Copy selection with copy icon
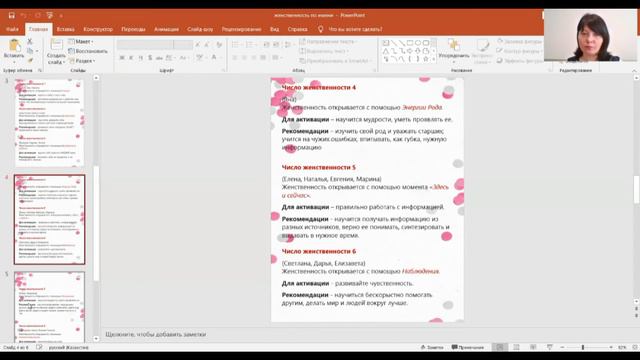The width and height of the screenshot is (640, 360). tap(30, 51)
